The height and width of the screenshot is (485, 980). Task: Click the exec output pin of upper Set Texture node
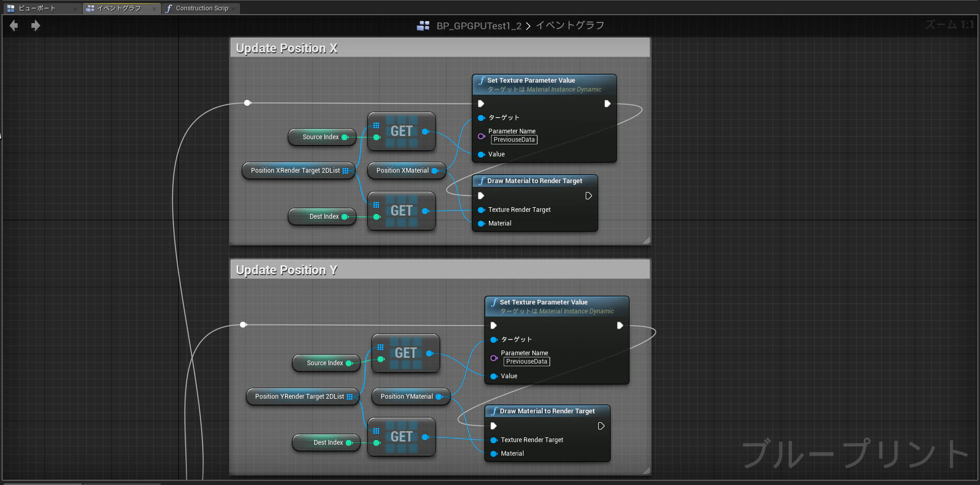point(607,104)
